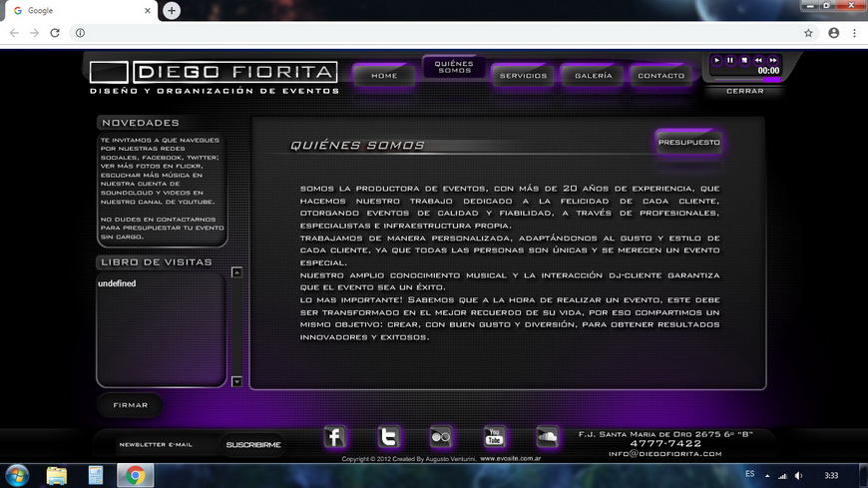Go to the Servicios menu item

(x=523, y=76)
